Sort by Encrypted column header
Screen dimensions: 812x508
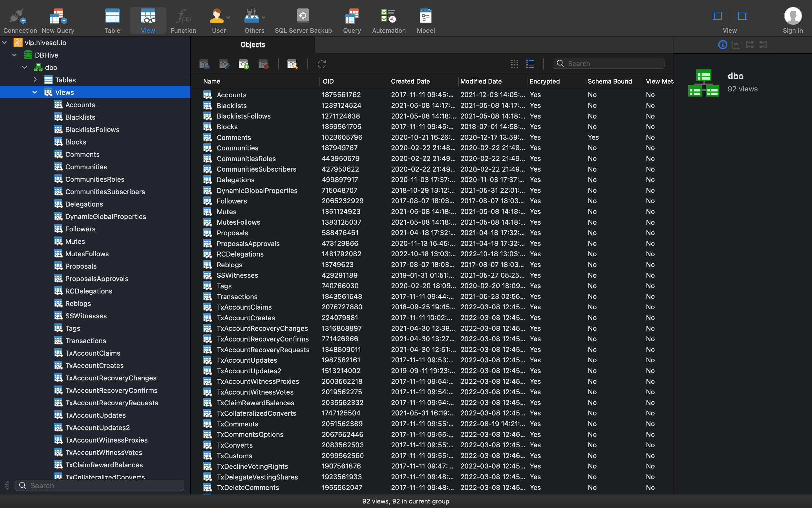coord(544,81)
